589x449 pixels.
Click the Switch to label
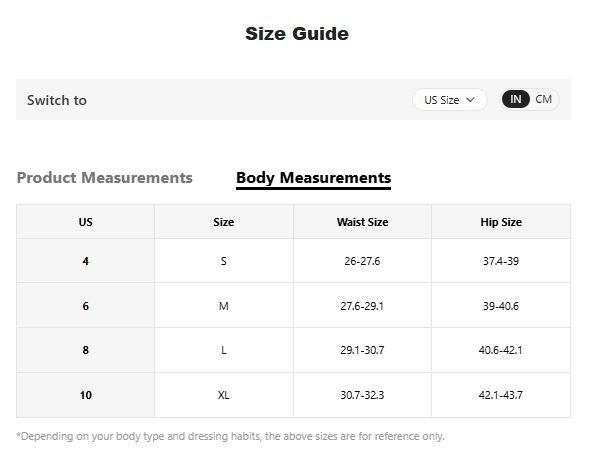[x=57, y=100]
